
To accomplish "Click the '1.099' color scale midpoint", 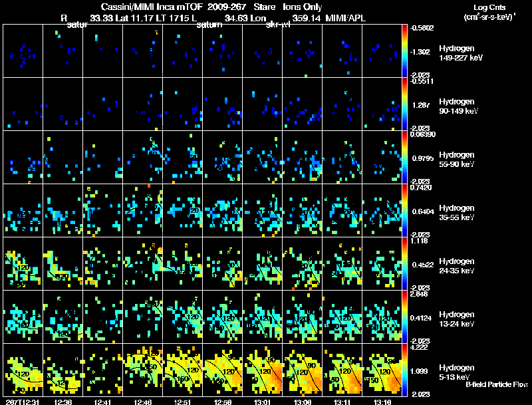I will pyautogui.click(x=420, y=372).
